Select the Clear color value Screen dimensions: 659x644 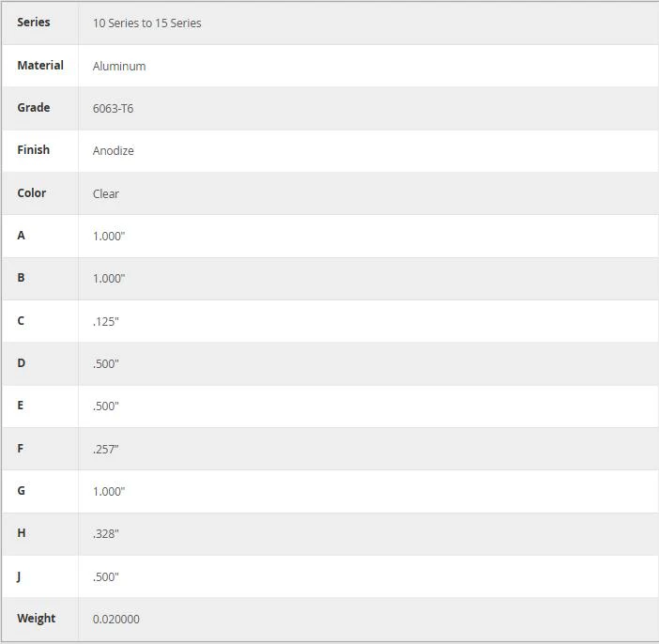point(105,193)
